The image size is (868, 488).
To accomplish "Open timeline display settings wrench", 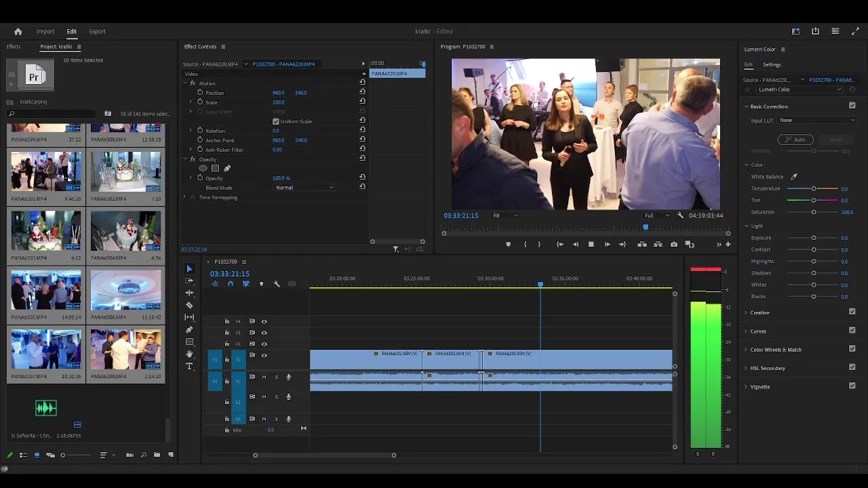I will click(277, 284).
